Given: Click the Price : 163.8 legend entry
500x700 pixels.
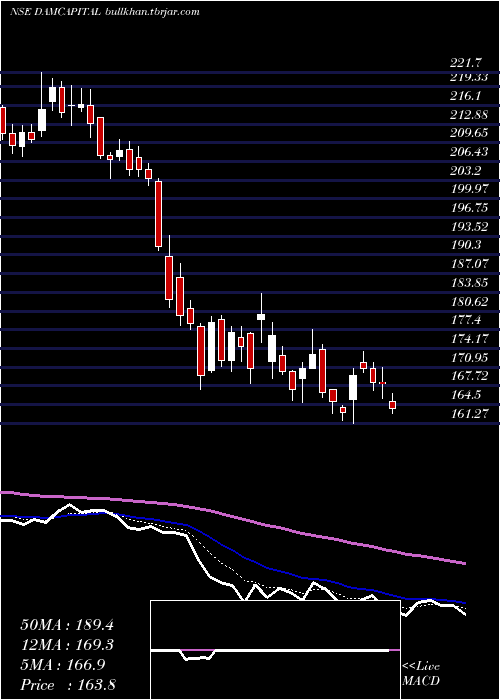Looking at the screenshot, I should tap(68, 685).
